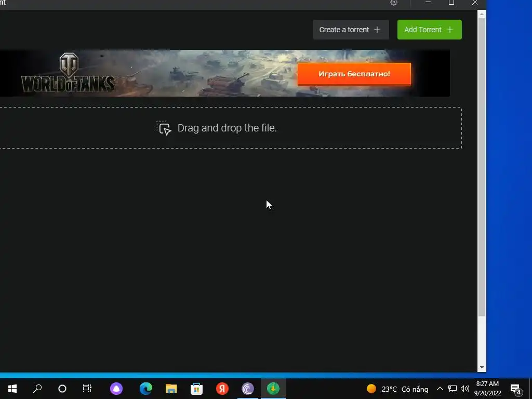Maximize the torrent client window
The height and width of the screenshot is (399, 532).
(451, 3)
